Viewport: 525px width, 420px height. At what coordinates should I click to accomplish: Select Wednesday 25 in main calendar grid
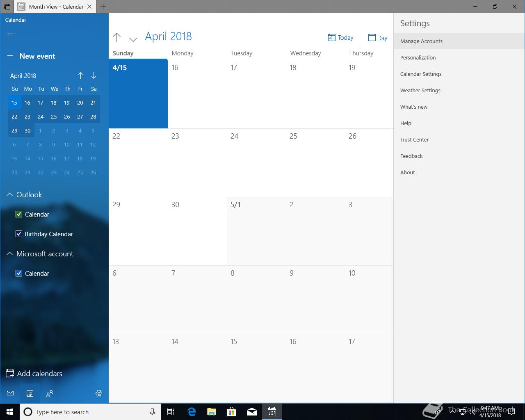click(x=315, y=163)
